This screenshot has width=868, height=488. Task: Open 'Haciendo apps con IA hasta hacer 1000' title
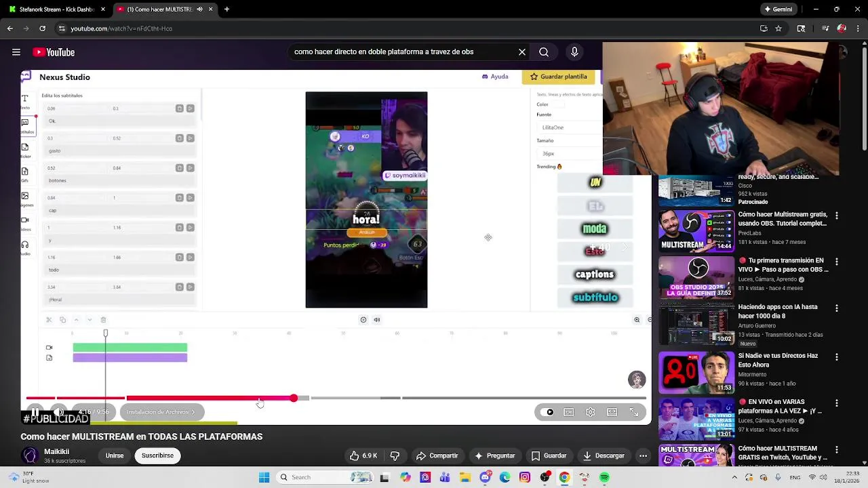pos(778,311)
